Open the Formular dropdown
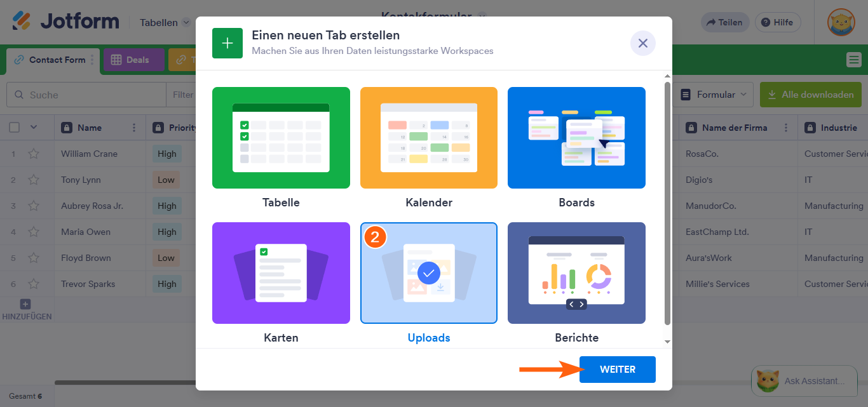Viewport: 868px width, 407px height. coord(714,94)
